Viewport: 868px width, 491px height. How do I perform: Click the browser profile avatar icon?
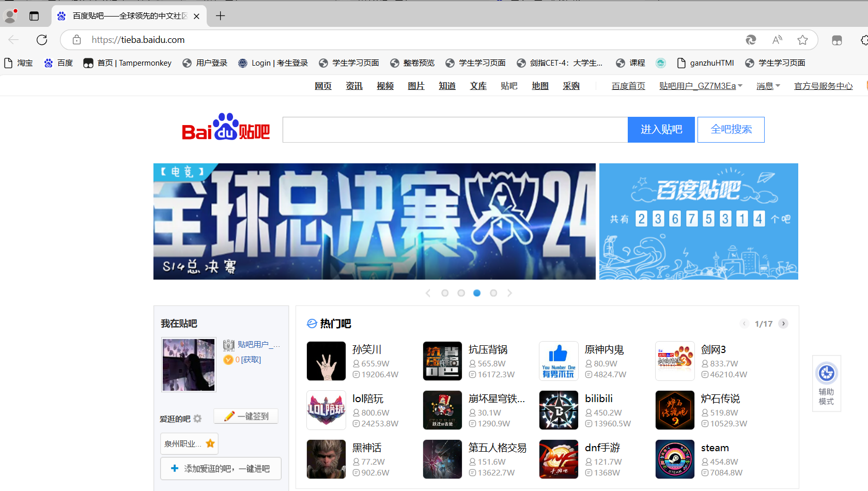10,16
